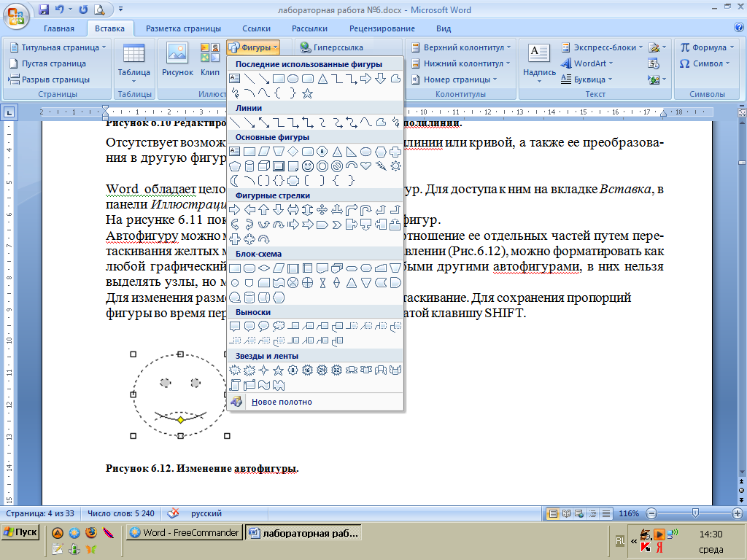Open the Рассылки tab
Screen dimensions: 747x560
coord(309,28)
